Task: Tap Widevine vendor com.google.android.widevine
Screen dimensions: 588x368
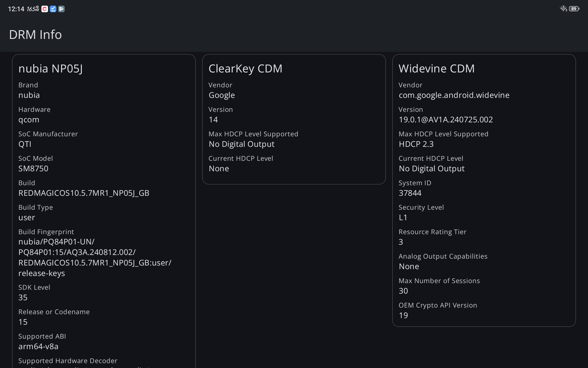Action: pyautogui.click(x=454, y=95)
